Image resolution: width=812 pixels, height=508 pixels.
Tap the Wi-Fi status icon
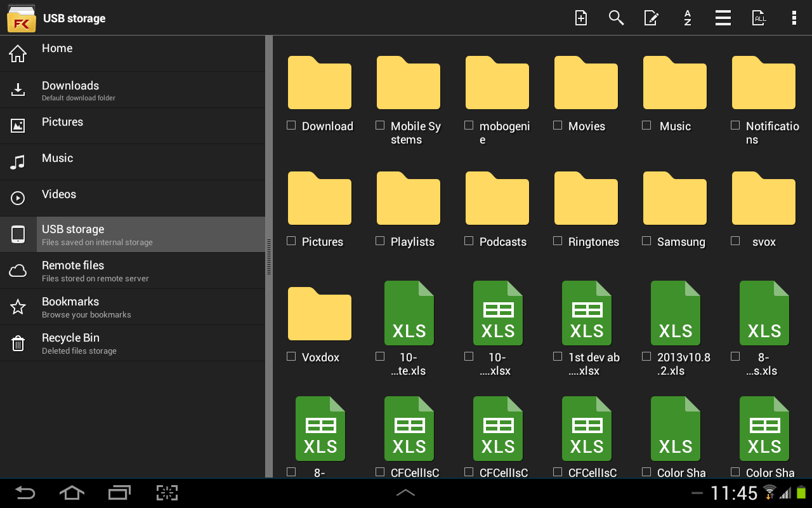click(769, 493)
